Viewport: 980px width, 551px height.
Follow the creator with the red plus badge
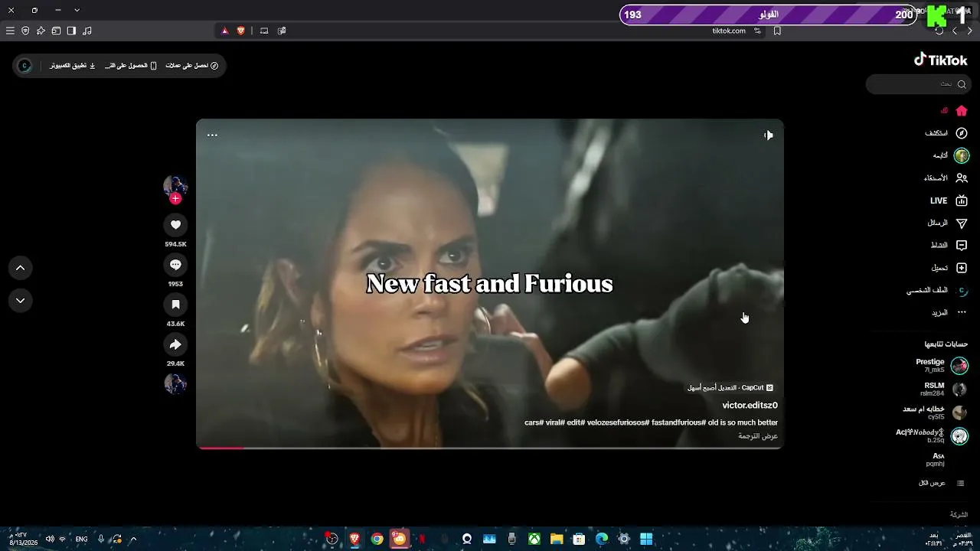pyautogui.click(x=175, y=199)
